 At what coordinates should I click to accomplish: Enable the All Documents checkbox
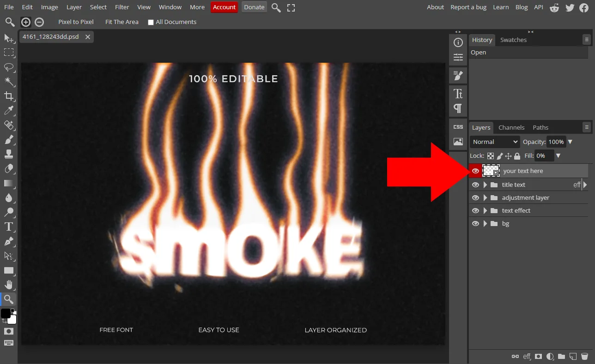pyautogui.click(x=151, y=22)
